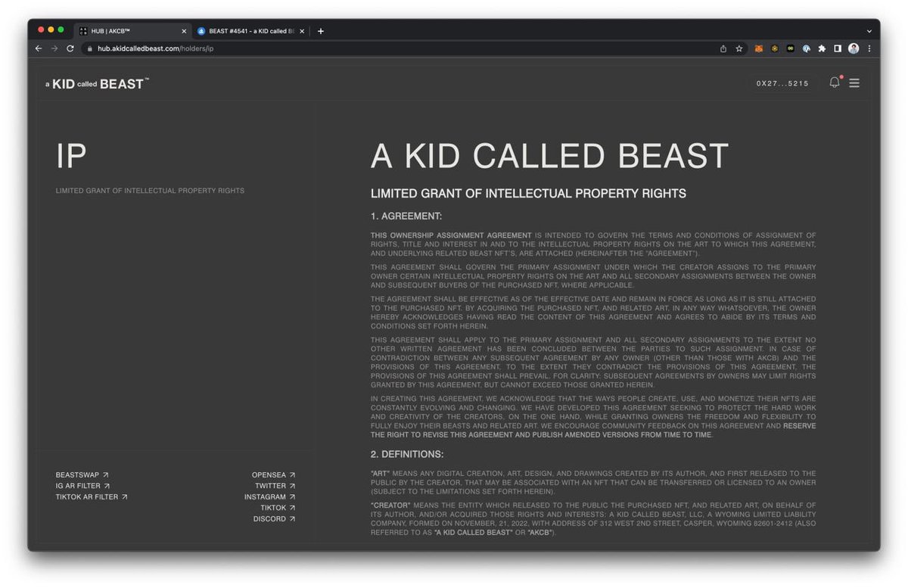Click the bold THIS OWNERSHIP ASSIGNMENT AGREEMENT text
Screen dimensions: 908x588
451,235
